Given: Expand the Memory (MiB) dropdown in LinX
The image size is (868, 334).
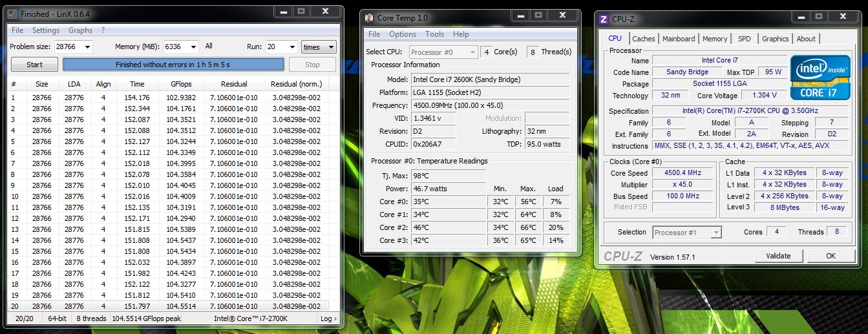Looking at the screenshot, I should coord(193,47).
